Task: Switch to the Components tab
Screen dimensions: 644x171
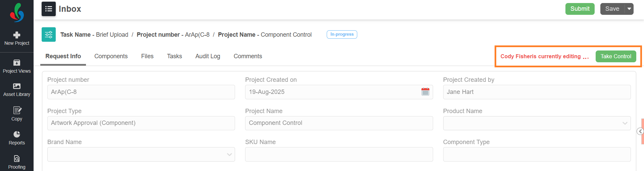Action: 111,56
